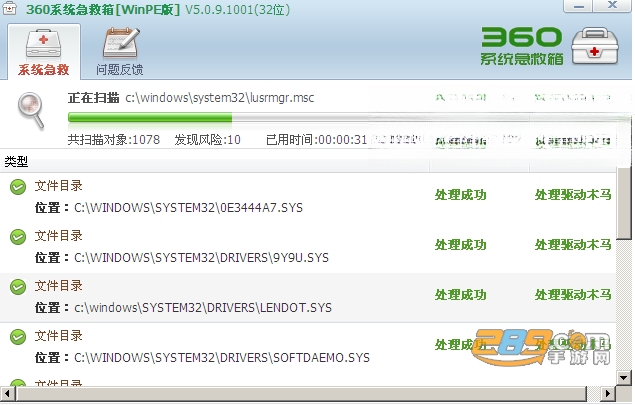
Task: Click 处理成功 status for 9Y9U.SYS row
Action: pyautogui.click(x=460, y=245)
